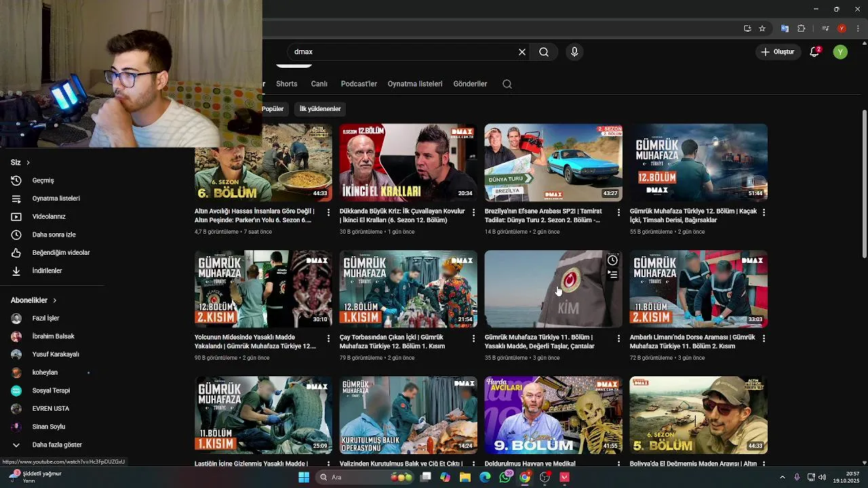Click the magnifier search button

point(544,52)
